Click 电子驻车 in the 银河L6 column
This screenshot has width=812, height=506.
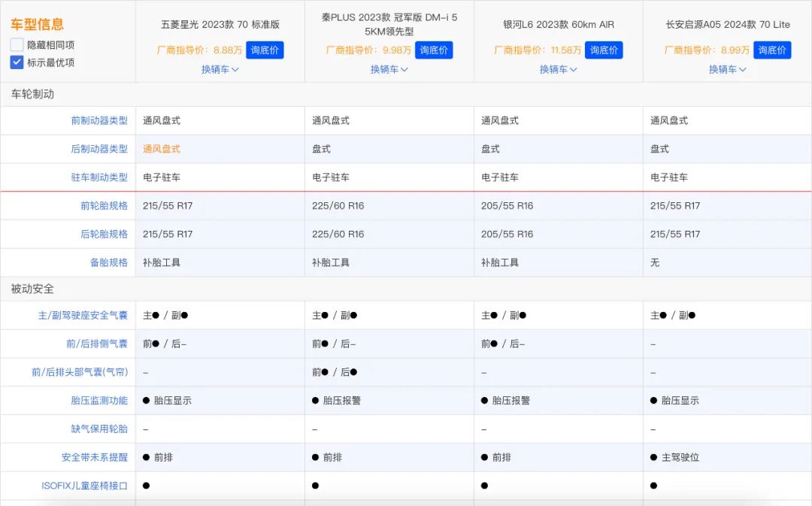[500, 177]
